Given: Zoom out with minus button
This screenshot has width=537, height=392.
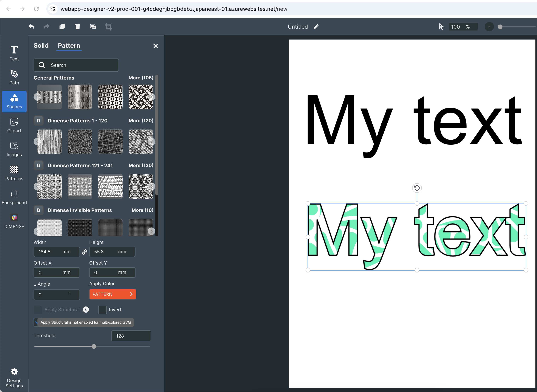Looking at the screenshot, I should tap(489, 27).
